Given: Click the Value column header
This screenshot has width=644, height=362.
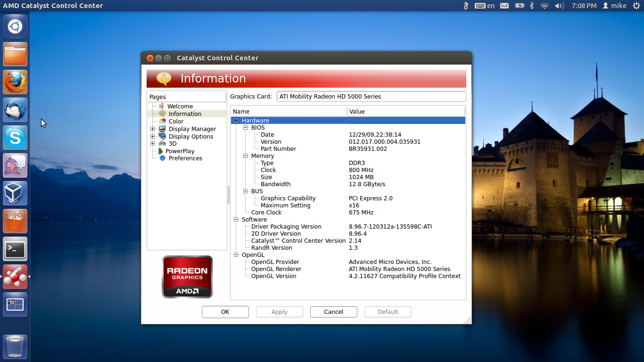Looking at the screenshot, I should [406, 112].
